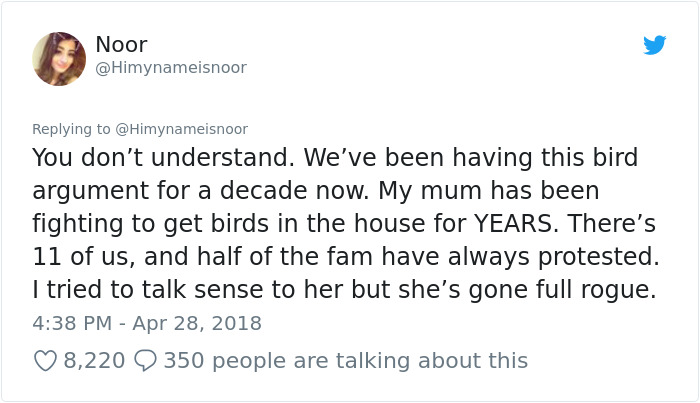Screen dimensions: 700x403
Task: Open the @Himynameisnoor mention after "Replying to"
Action: tap(182, 129)
